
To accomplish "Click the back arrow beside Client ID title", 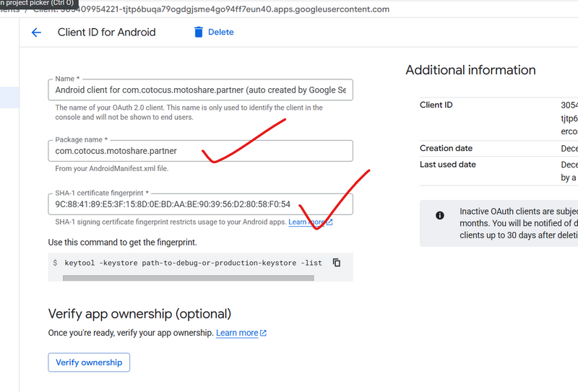I will pyautogui.click(x=36, y=32).
